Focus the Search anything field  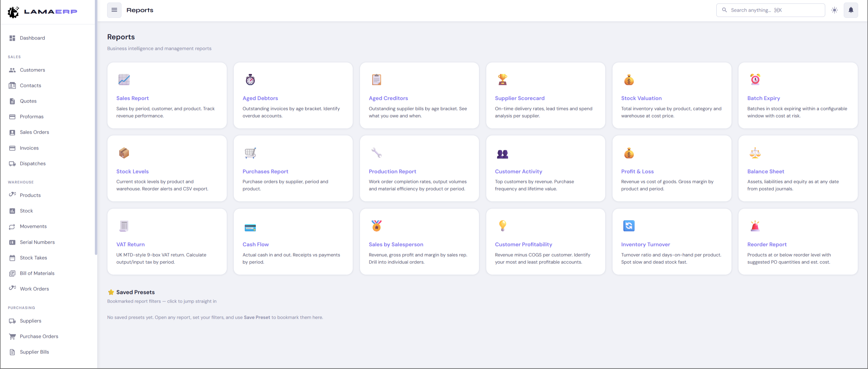[x=770, y=10]
